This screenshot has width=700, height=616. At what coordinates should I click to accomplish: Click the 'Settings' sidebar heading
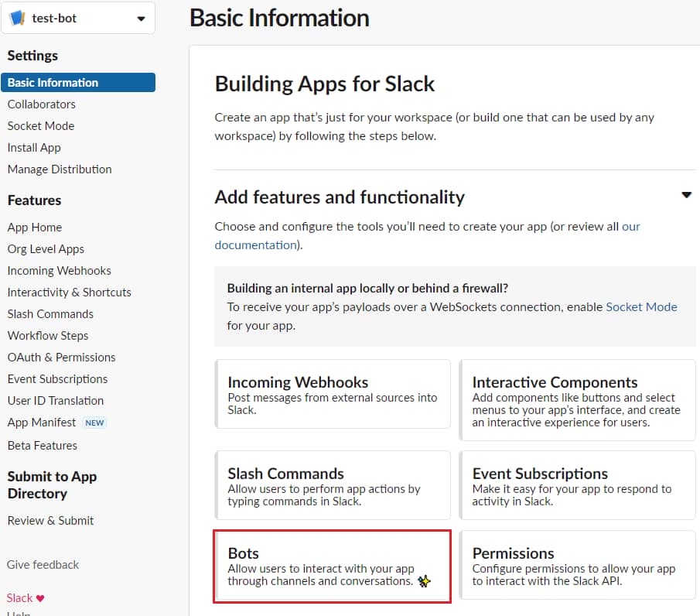coord(32,56)
